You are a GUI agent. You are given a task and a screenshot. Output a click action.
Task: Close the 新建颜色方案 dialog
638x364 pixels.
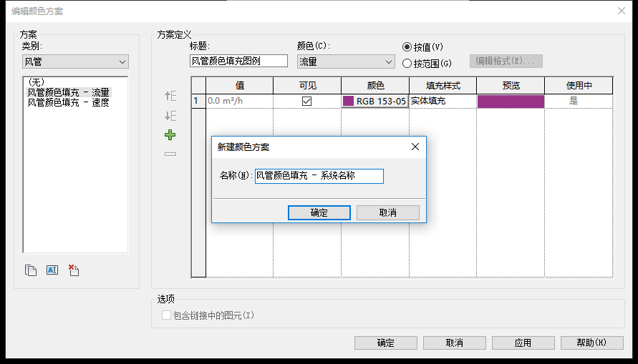(415, 147)
